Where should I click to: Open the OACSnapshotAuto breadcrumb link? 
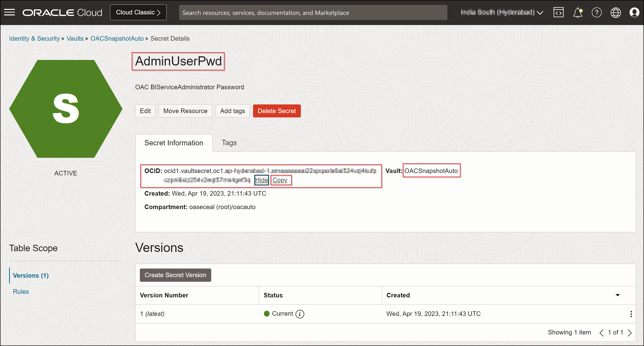(x=117, y=38)
